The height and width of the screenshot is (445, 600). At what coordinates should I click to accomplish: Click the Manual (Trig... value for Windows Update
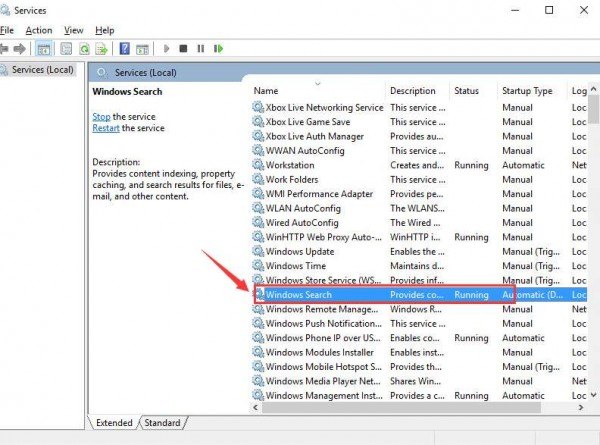pos(531,251)
